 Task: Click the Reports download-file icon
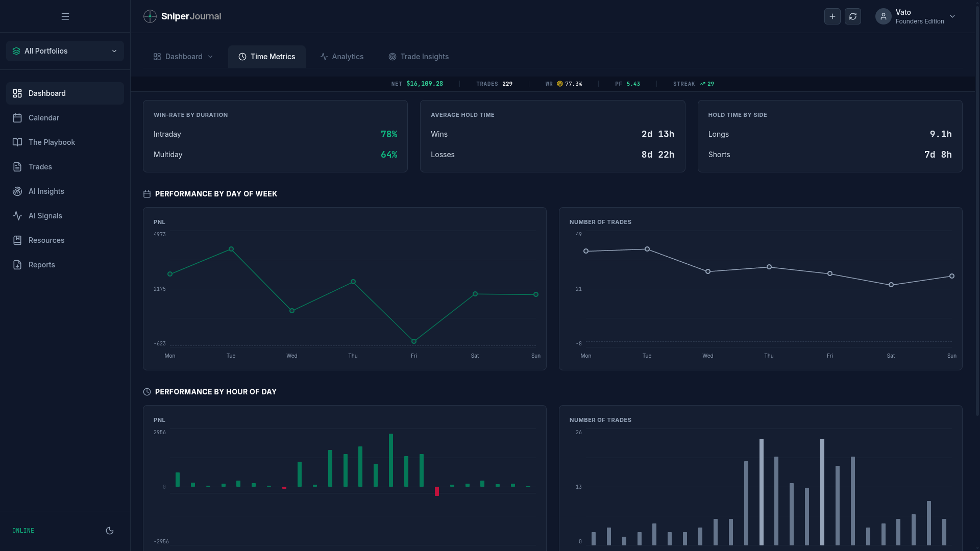(x=17, y=265)
